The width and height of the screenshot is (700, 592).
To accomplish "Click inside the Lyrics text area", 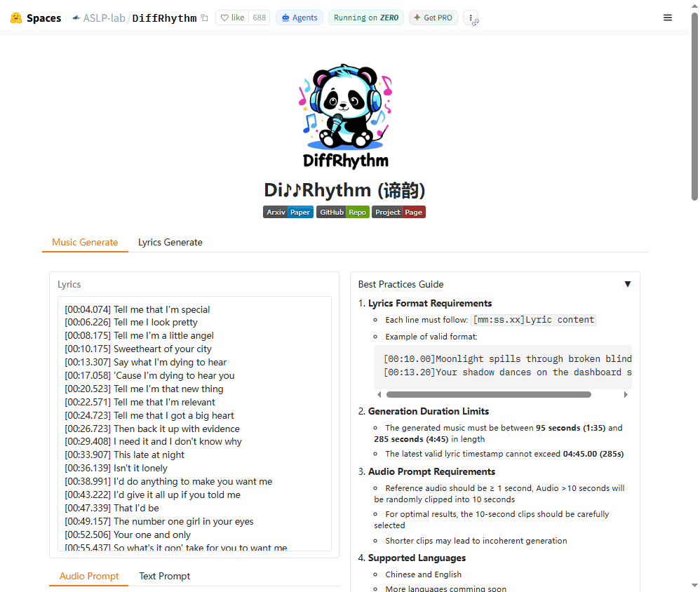I will point(195,423).
